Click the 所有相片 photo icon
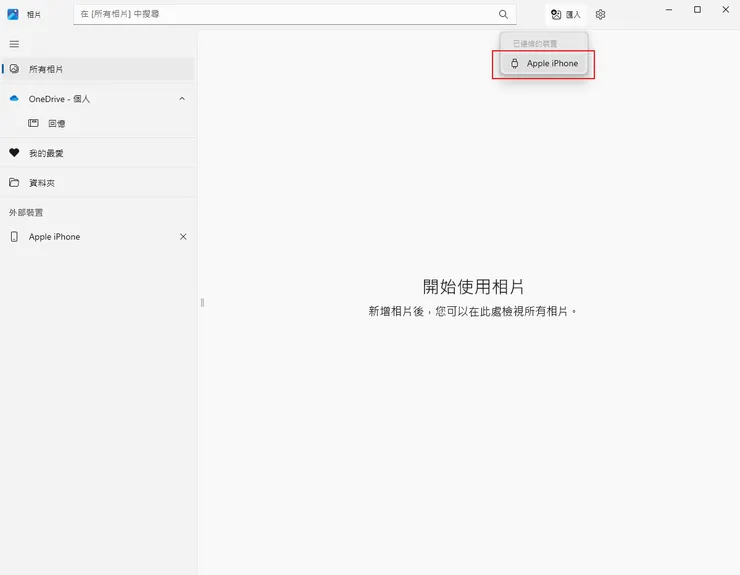Screen dimensions: 740x575 click(14, 69)
